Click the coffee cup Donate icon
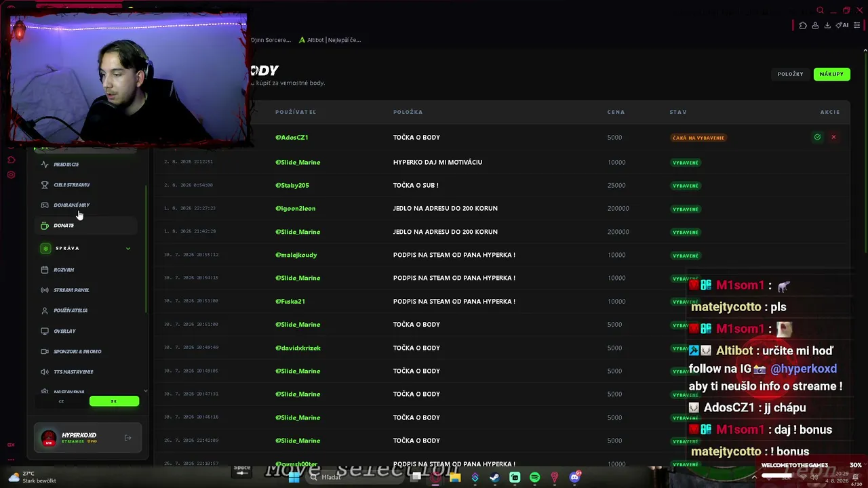868x488 pixels. pos(45,226)
